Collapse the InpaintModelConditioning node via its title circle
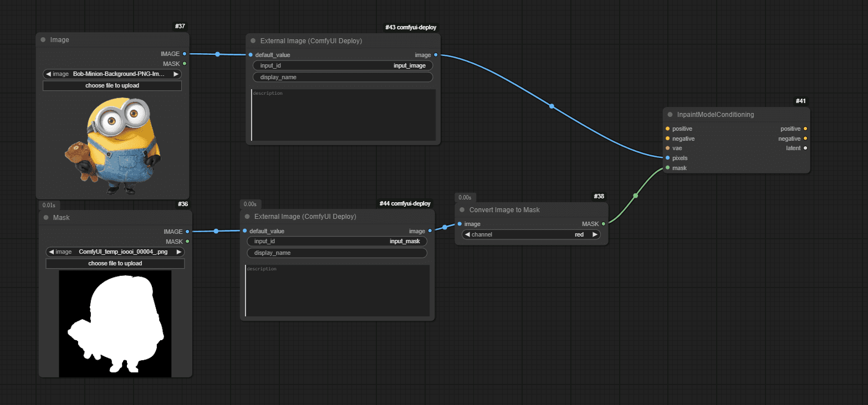 point(670,114)
